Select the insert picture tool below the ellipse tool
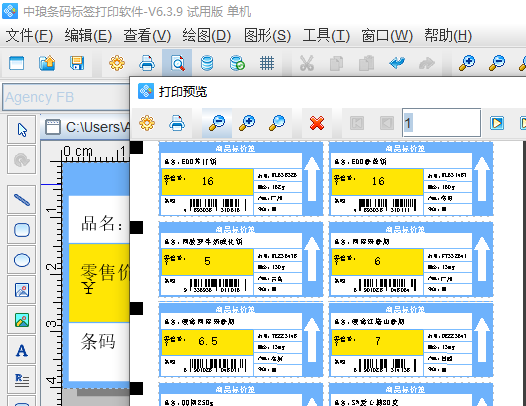The width and height of the screenshot is (526, 406). click(22, 290)
